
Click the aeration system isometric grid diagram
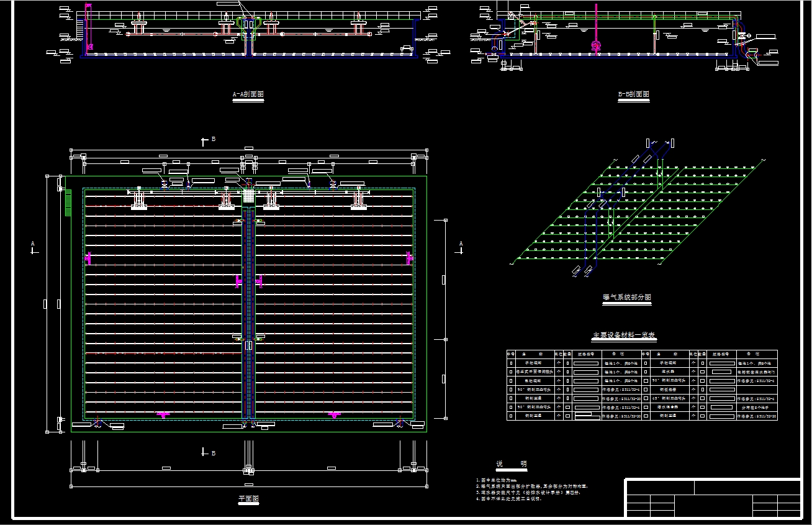pos(639,211)
